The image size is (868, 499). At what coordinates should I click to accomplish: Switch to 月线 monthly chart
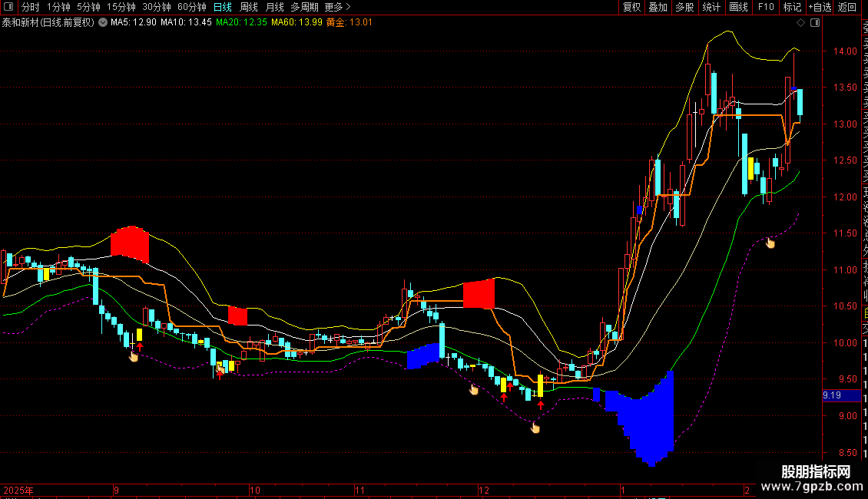pyautogui.click(x=274, y=7)
